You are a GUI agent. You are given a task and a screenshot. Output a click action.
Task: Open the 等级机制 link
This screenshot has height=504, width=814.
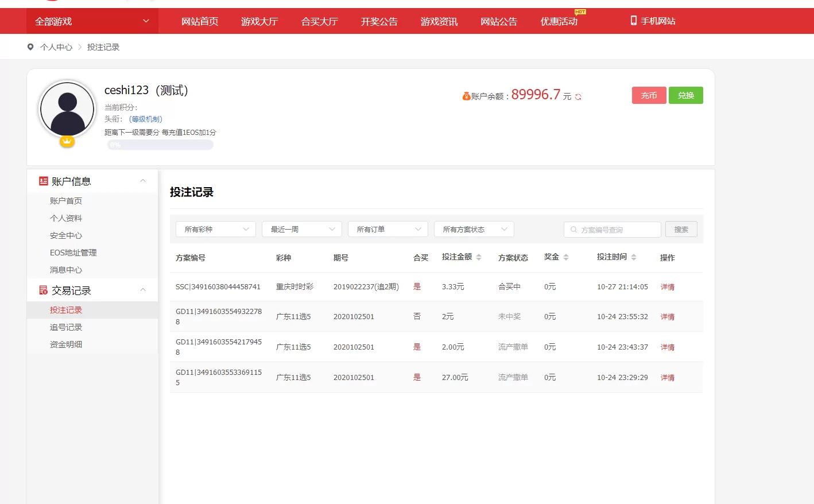(145, 119)
